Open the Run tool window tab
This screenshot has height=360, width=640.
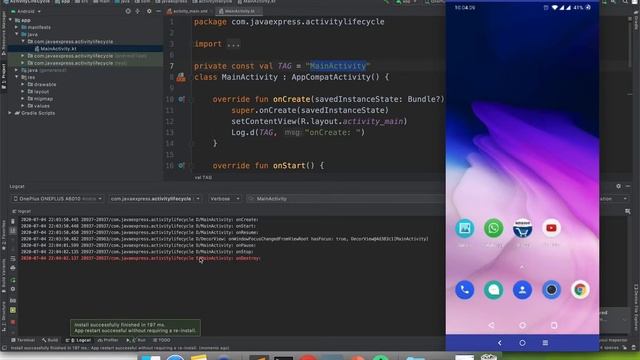[x=136, y=340]
